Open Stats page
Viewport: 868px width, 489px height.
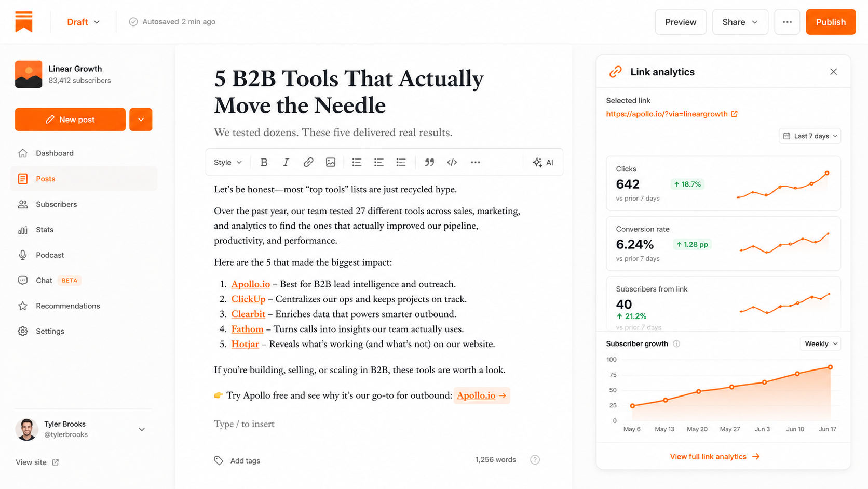pyautogui.click(x=83, y=230)
